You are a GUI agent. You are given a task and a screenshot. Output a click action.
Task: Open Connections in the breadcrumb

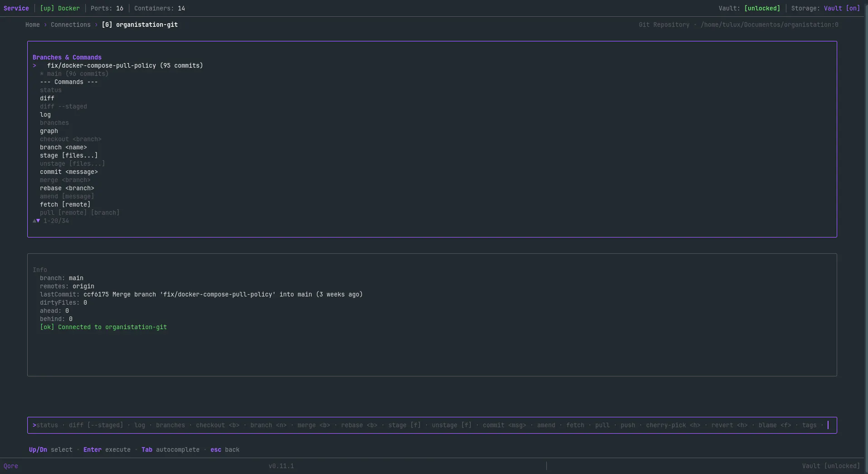70,25
